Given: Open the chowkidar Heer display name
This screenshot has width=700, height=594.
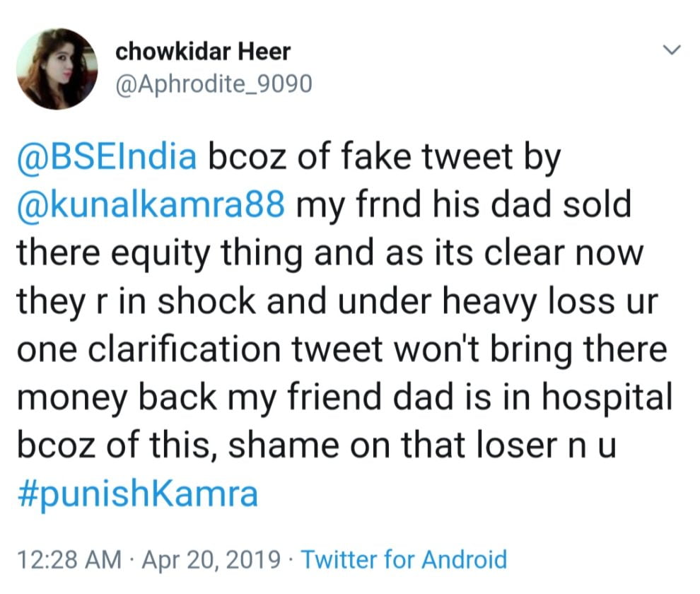Looking at the screenshot, I should pyautogui.click(x=202, y=52).
